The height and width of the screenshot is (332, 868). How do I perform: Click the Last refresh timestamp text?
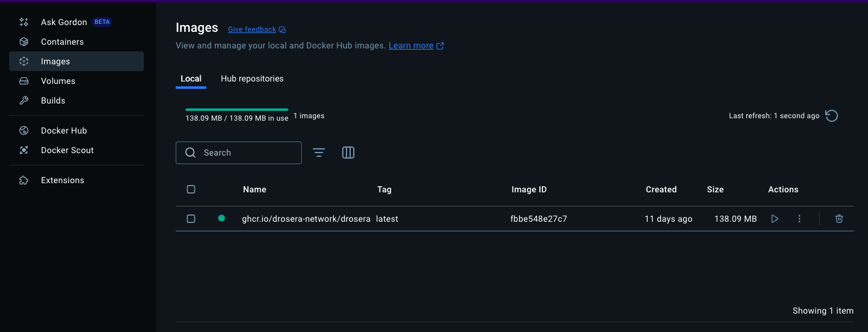pos(774,116)
